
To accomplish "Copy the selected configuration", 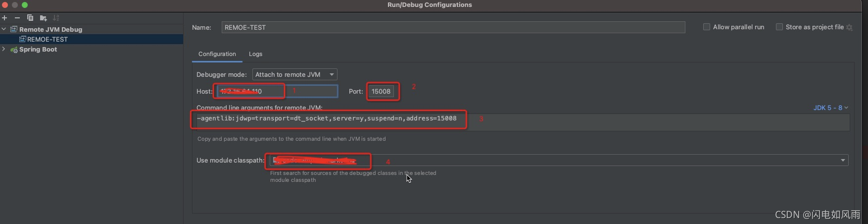I will click(x=30, y=18).
